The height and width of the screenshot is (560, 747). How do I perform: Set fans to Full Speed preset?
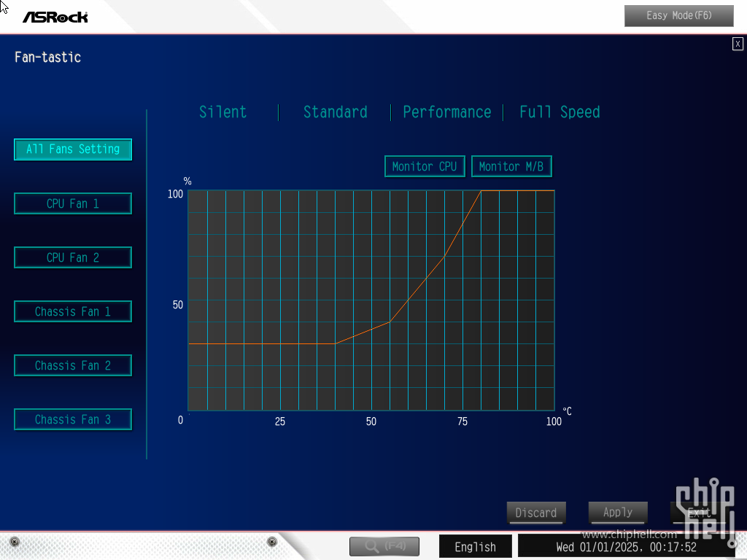(x=560, y=112)
